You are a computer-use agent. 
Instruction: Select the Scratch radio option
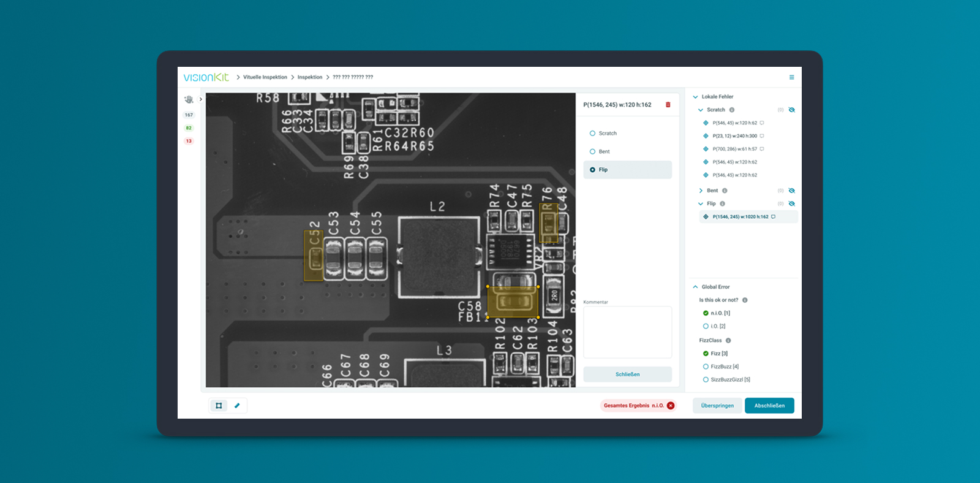click(x=592, y=133)
